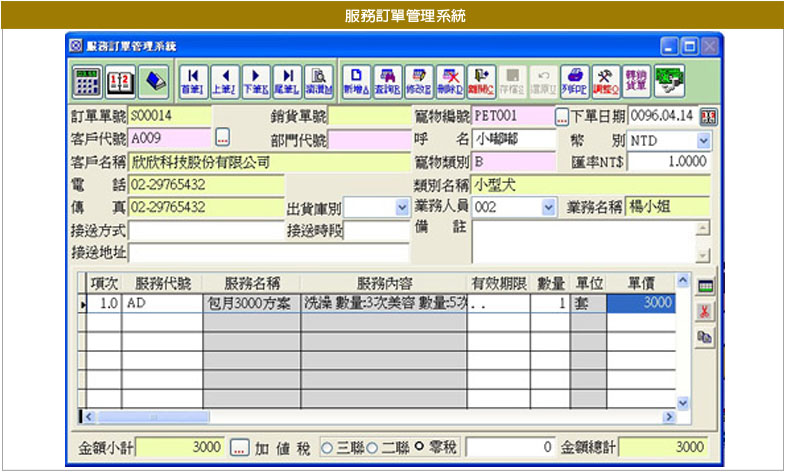Jump to the first record (首筆)
Viewport: 786px width, 473px height.
191,79
